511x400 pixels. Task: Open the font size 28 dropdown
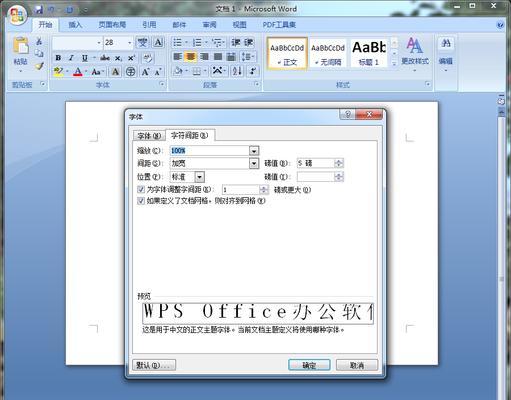tap(129, 43)
